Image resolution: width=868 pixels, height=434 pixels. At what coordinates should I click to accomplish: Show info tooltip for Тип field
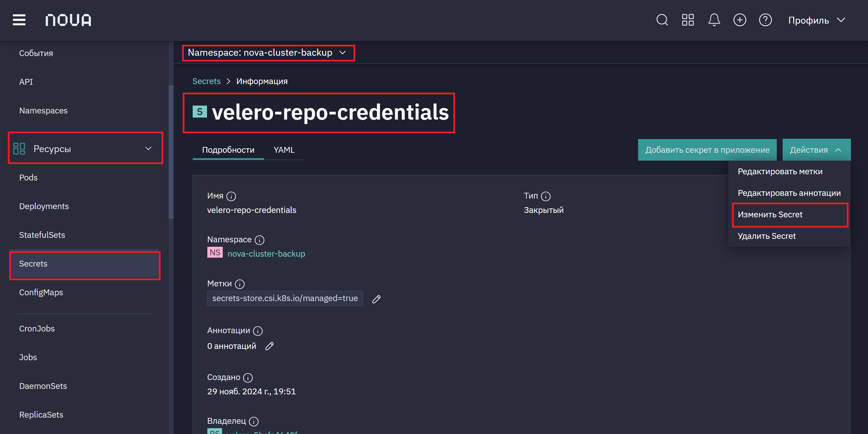coord(546,196)
